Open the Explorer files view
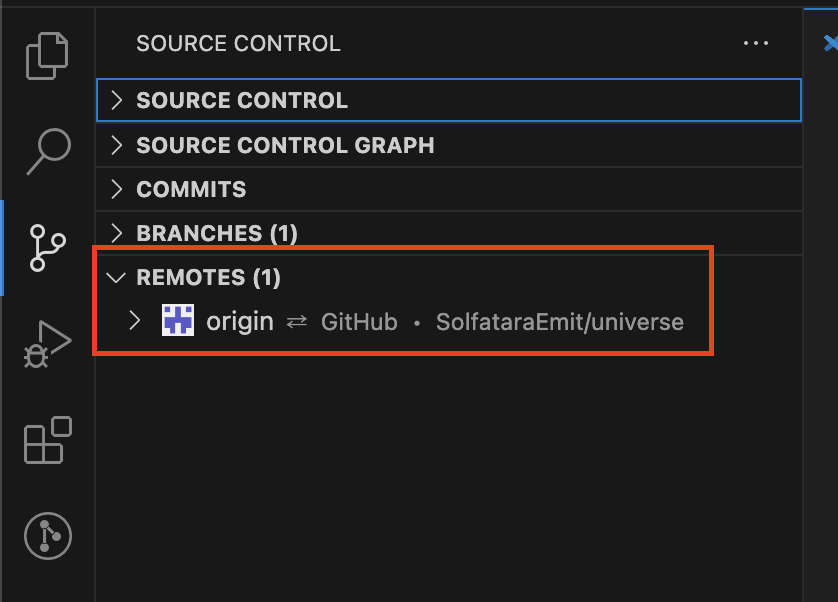 (47, 56)
